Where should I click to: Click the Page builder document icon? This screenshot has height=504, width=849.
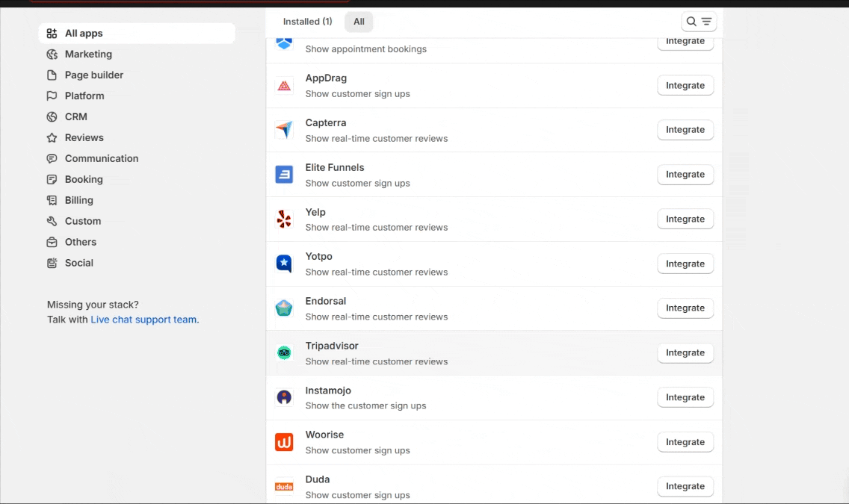[52, 75]
